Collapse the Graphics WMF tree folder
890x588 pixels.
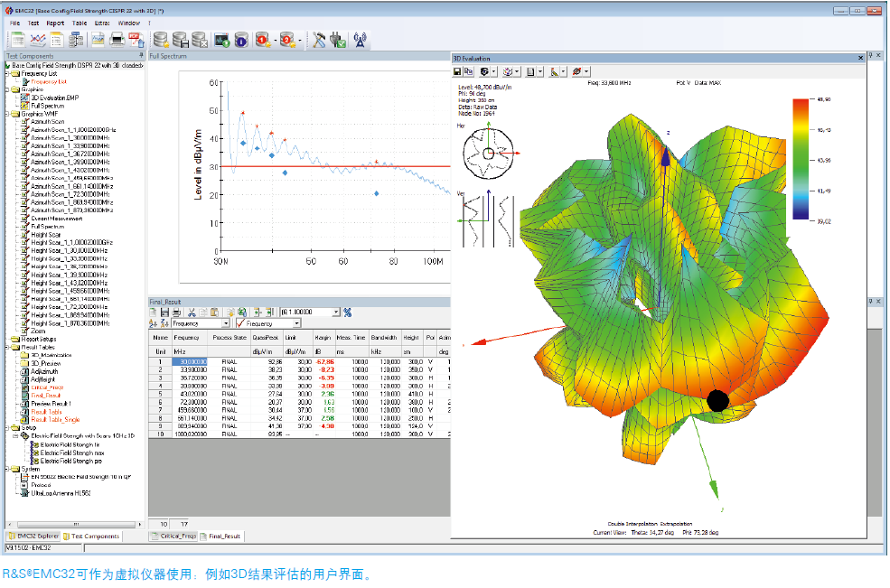point(7,114)
